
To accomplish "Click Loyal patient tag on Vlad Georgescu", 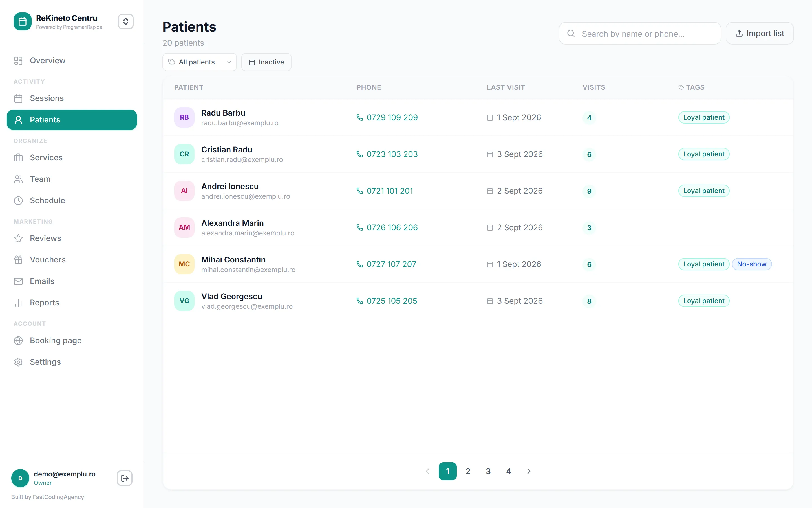I will [704, 301].
